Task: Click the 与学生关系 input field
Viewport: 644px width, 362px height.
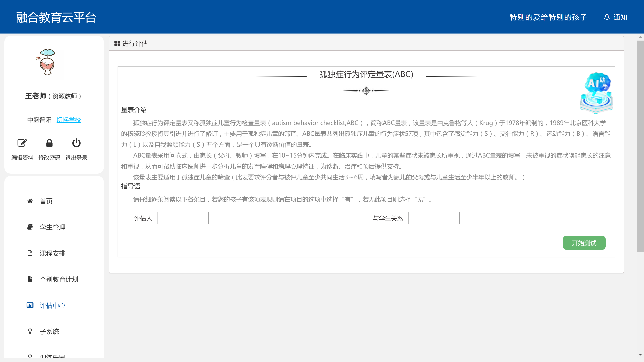Action: click(434, 218)
